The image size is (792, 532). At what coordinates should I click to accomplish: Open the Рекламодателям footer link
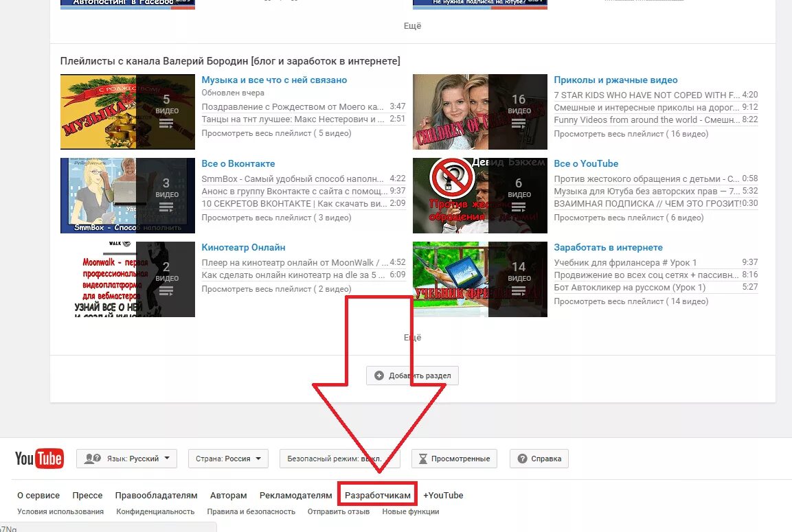[x=296, y=495]
